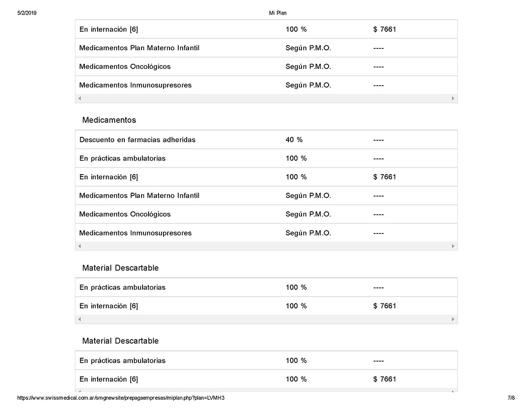Image resolution: width=532 pixels, height=411 pixels.
Task: Click the "40 %" discount value
Action: 294,140
